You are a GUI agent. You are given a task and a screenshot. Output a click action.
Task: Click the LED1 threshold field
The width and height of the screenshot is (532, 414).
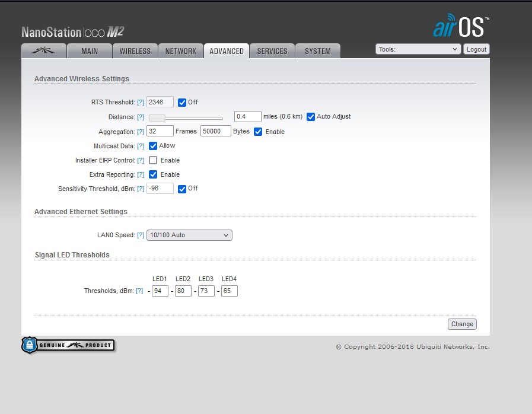point(160,291)
